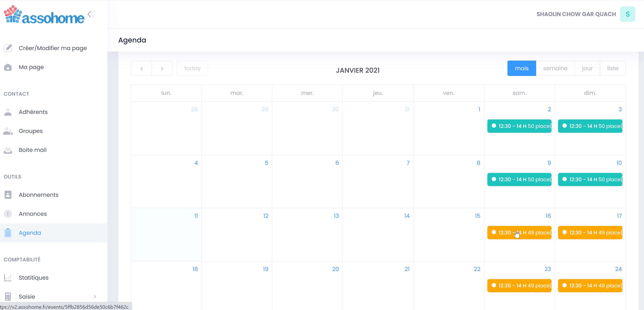Go to next month arrow

point(162,68)
